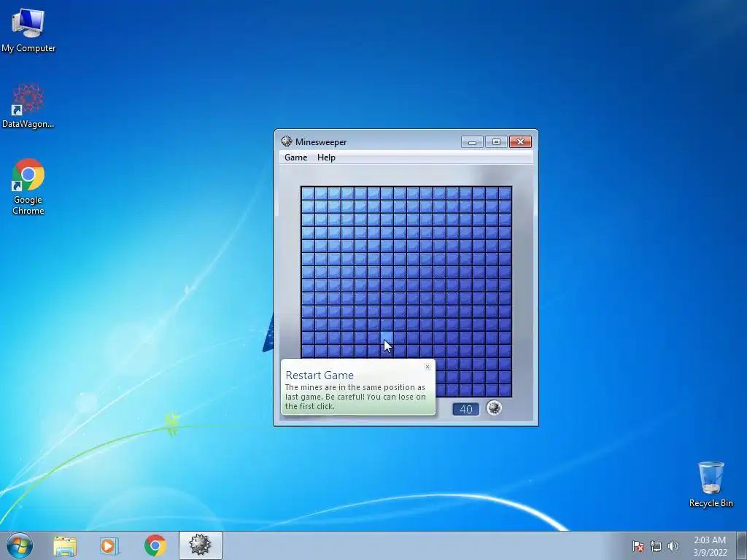Click the Restart Game tooltip heading
The height and width of the screenshot is (560, 747).
(x=320, y=376)
